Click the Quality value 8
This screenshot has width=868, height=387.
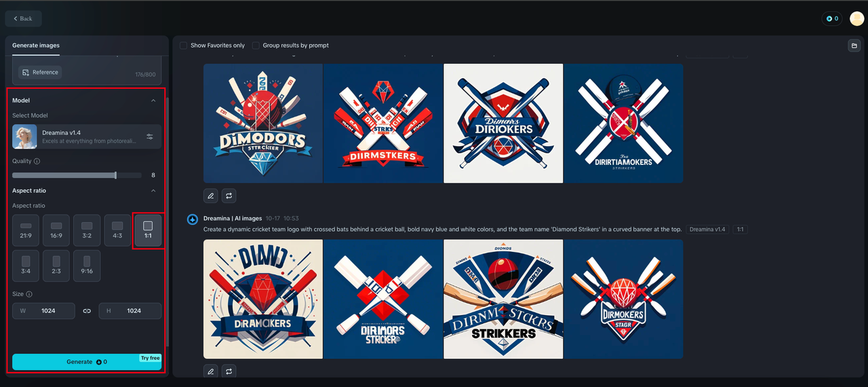click(x=153, y=175)
